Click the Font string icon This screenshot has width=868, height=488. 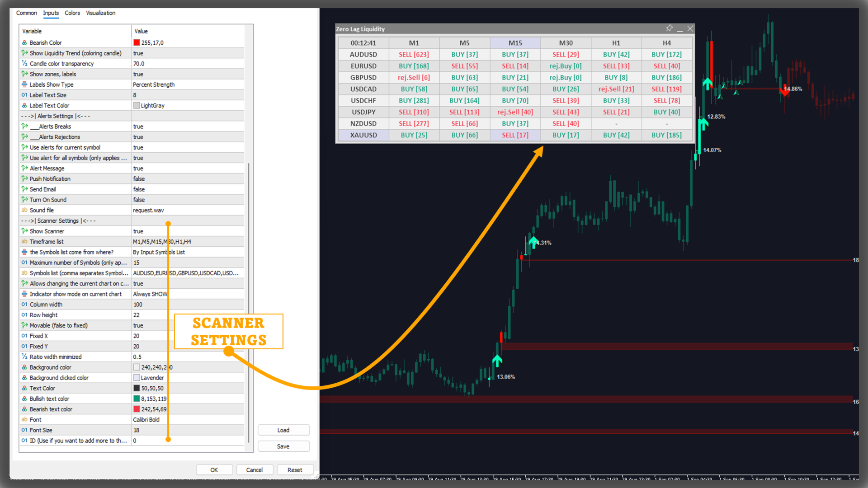pyautogui.click(x=24, y=419)
